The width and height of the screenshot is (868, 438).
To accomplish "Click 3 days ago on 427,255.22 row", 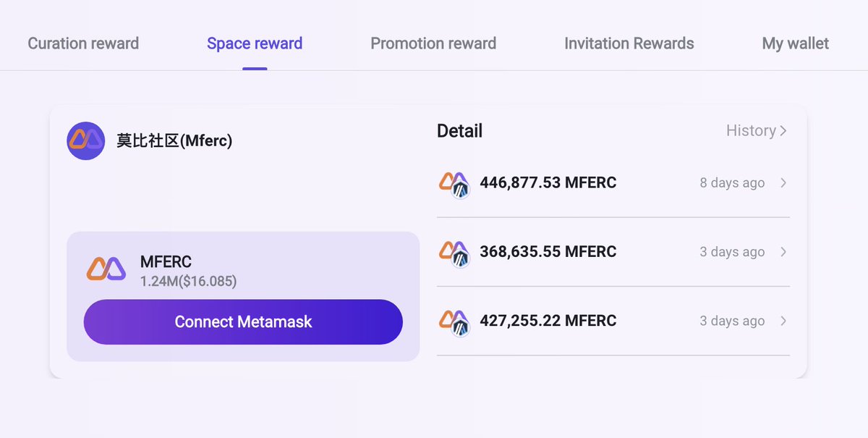I will pyautogui.click(x=732, y=321).
